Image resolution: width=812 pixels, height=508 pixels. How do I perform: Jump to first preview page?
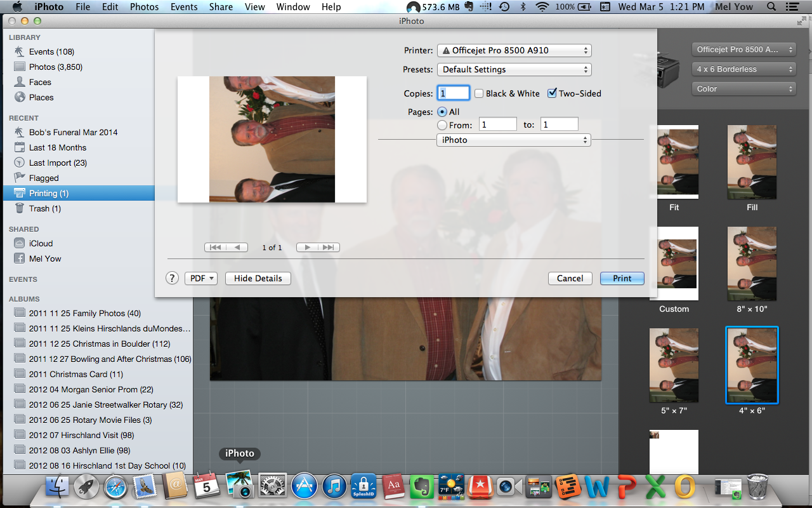[x=215, y=248]
